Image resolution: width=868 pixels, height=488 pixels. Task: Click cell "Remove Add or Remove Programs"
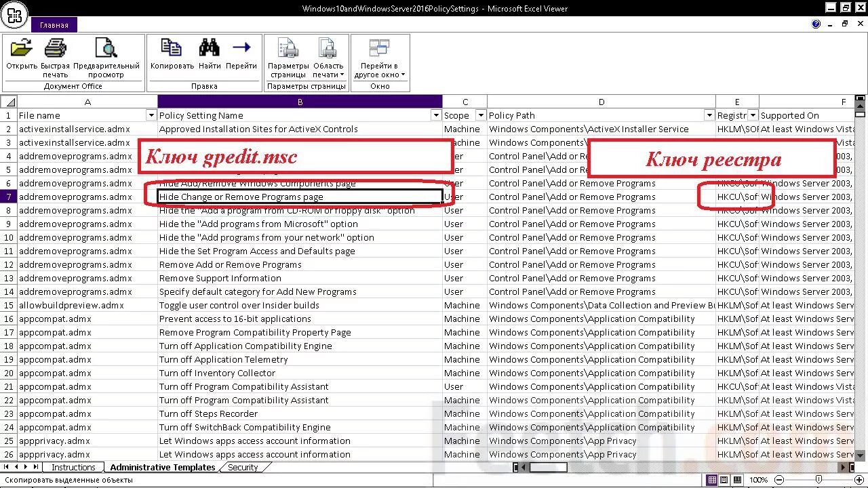300,264
